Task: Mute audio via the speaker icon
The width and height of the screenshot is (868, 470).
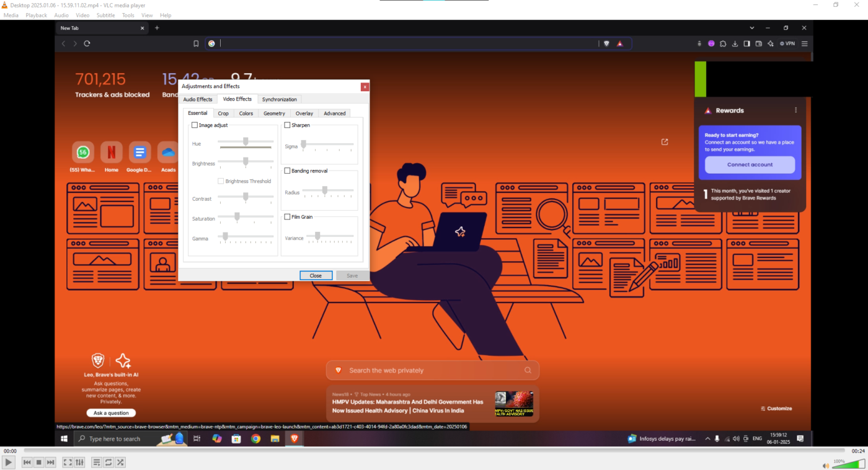Action: (x=825, y=466)
